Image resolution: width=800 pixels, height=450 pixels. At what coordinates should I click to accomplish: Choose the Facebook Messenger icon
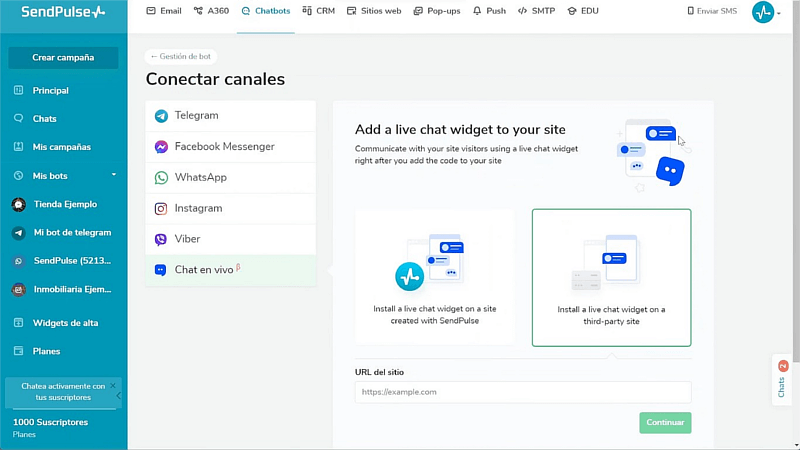coord(161,147)
